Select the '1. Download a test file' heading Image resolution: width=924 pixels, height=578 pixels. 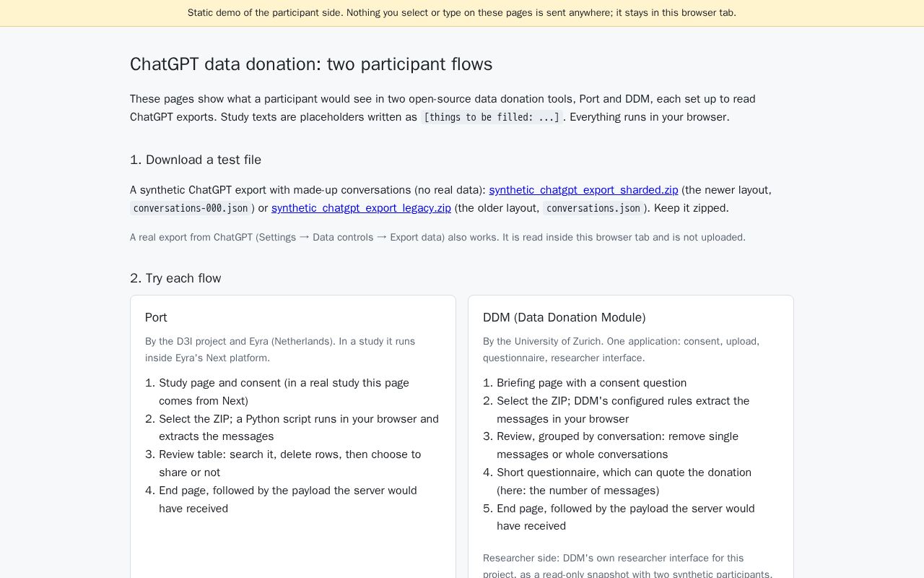coord(196,160)
